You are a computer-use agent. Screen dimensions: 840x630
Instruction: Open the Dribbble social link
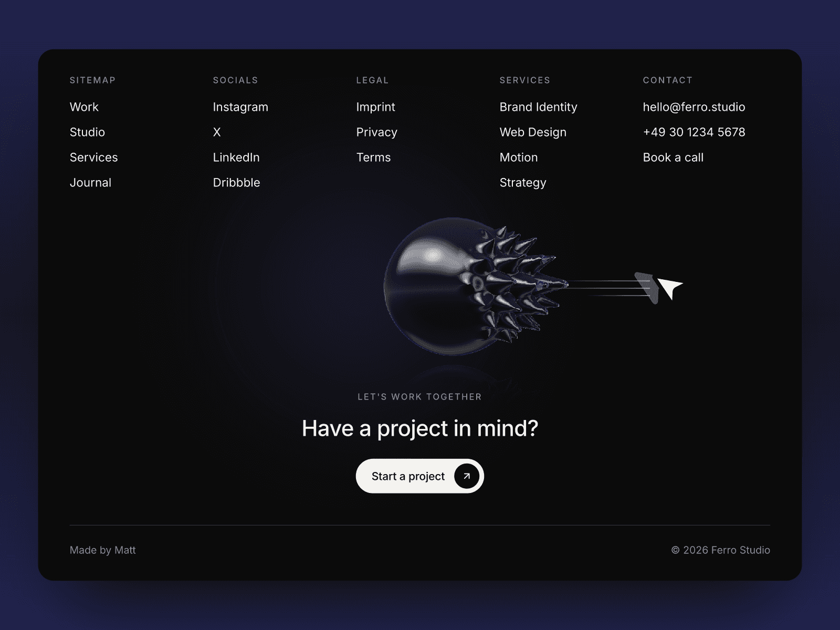(x=236, y=183)
